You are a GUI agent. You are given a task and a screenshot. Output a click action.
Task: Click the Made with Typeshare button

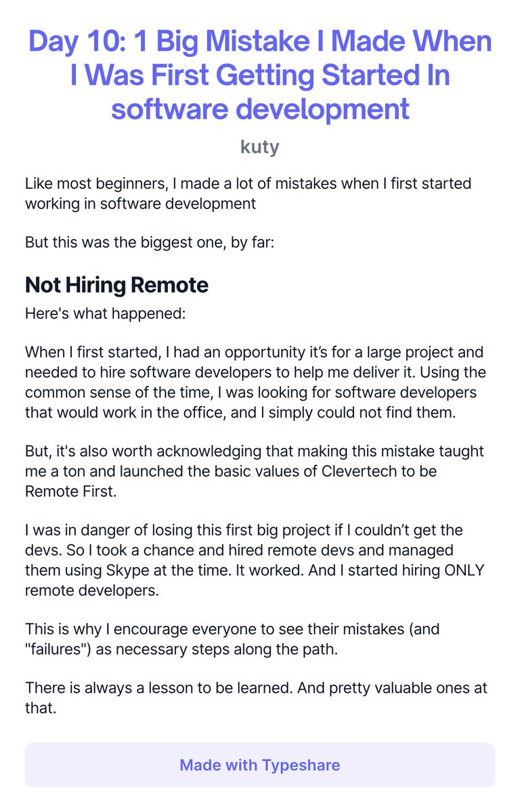pyautogui.click(x=260, y=765)
